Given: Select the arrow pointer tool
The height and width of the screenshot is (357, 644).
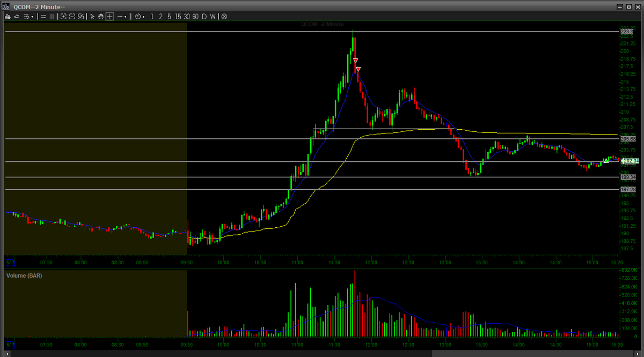Looking at the screenshot, I should 92,17.
